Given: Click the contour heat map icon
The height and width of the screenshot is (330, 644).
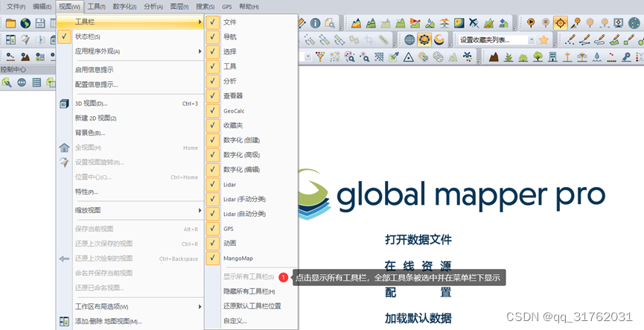Looking at the screenshot, I should [x=459, y=23].
